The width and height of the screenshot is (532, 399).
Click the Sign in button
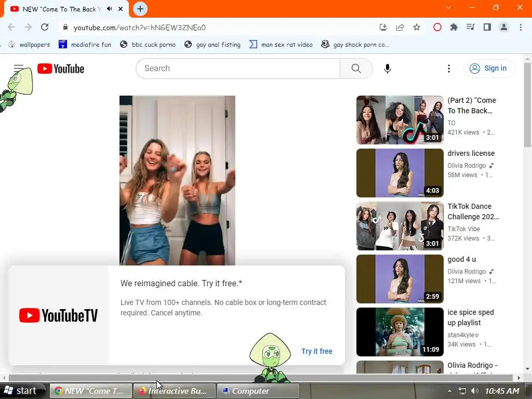click(x=489, y=69)
